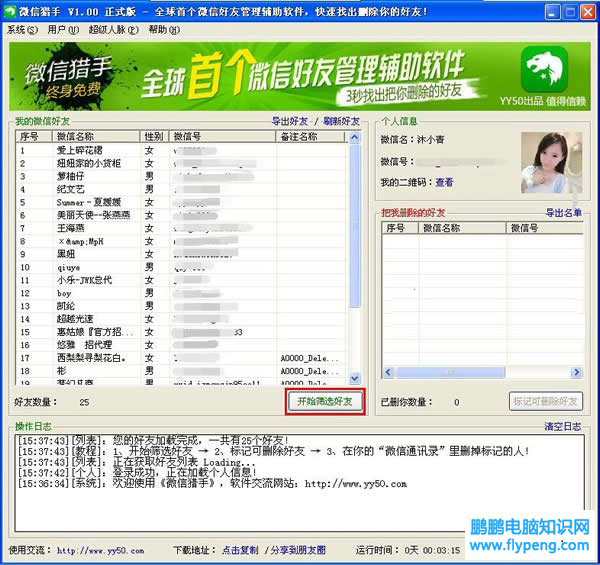Select friend row 爱上碎花裙
This screenshot has width=600, height=565.
[181, 150]
